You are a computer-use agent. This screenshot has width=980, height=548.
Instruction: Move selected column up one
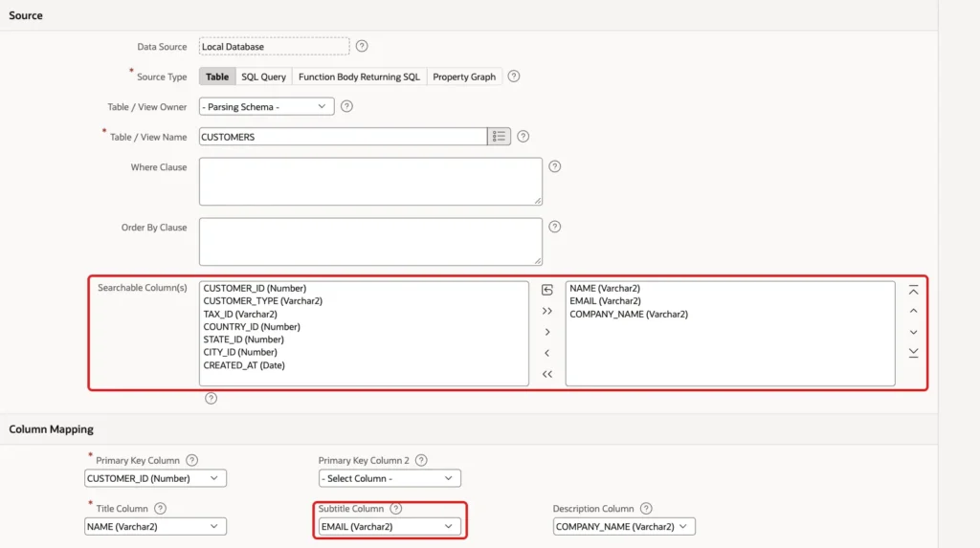[x=913, y=311]
